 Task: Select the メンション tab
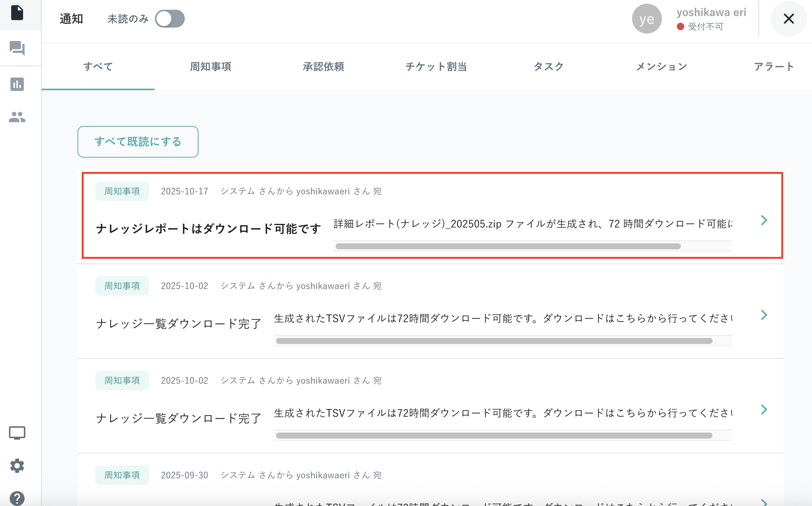pos(661,67)
